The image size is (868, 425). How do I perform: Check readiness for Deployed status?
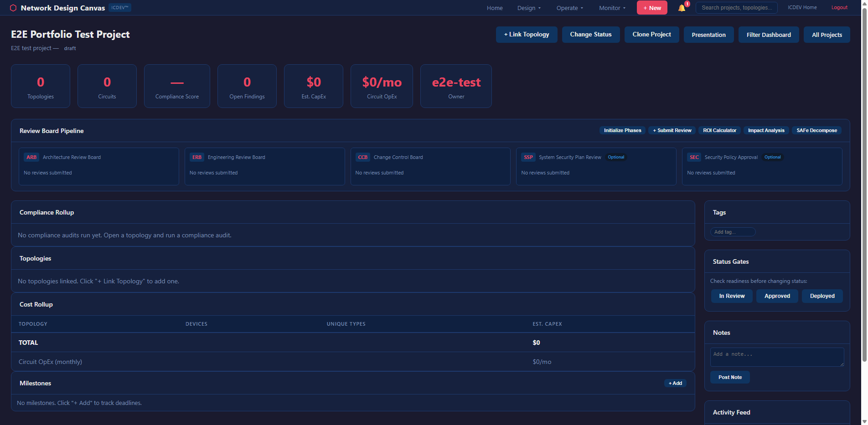(822, 296)
